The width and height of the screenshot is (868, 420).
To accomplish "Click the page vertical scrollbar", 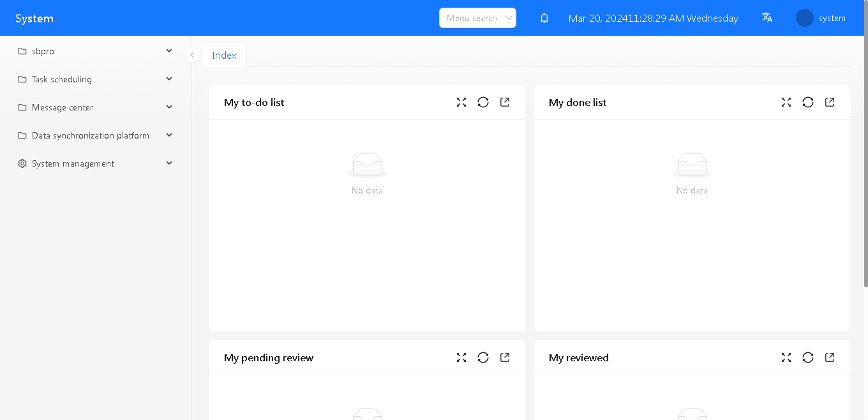I will pos(865,144).
